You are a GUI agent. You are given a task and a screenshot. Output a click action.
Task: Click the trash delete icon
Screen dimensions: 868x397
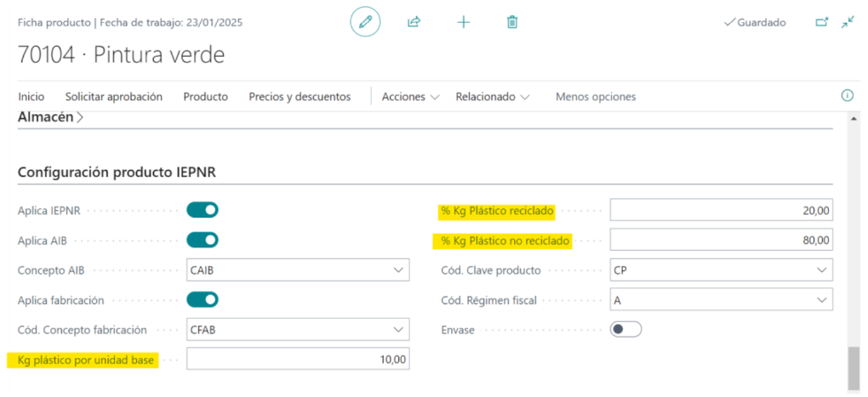coord(512,22)
